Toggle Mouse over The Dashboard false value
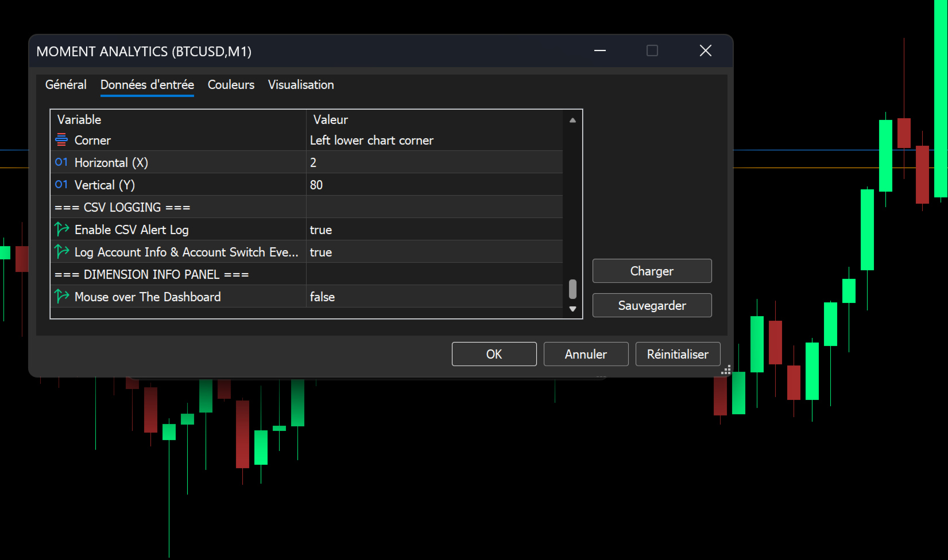Viewport: 948px width, 560px height. pos(434,297)
